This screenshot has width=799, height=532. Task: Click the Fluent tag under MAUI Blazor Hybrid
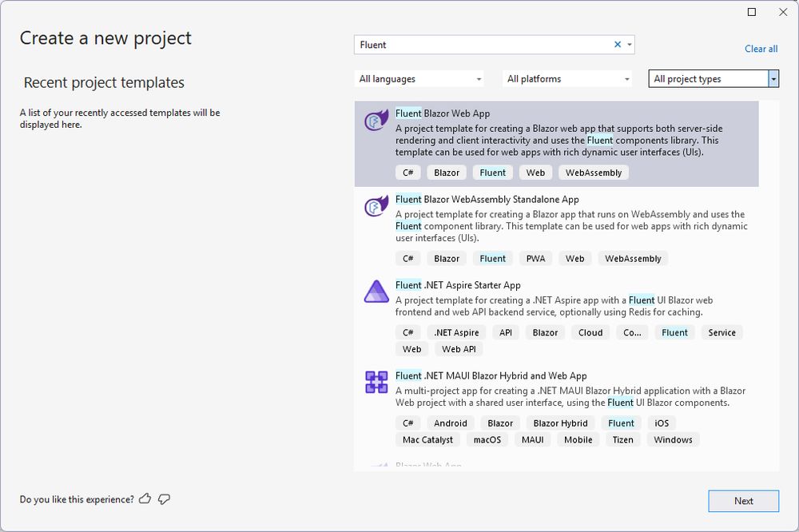pyautogui.click(x=621, y=423)
